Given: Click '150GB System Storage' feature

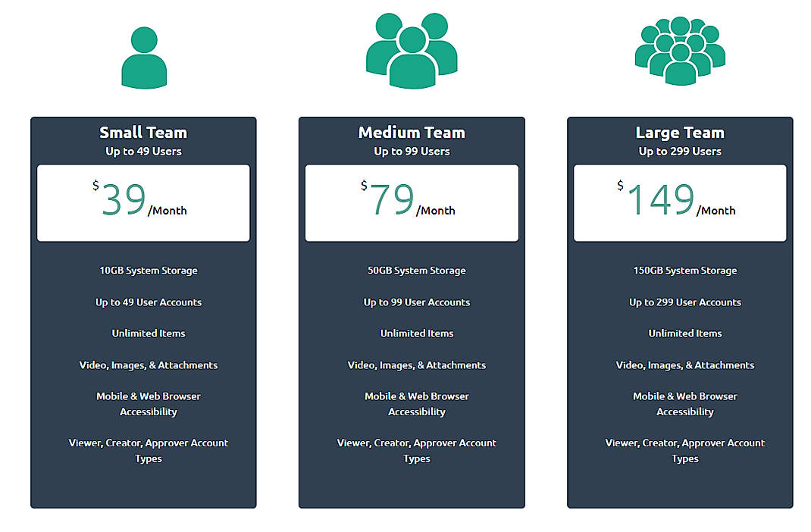Looking at the screenshot, I should pos(685,271).
